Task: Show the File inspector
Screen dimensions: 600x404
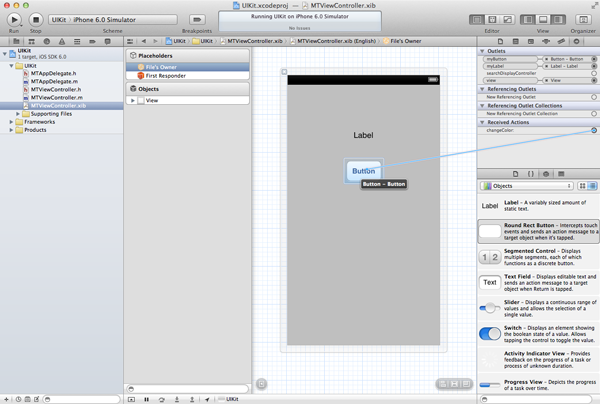Action: pyautogui.click(x=500, y=41)
